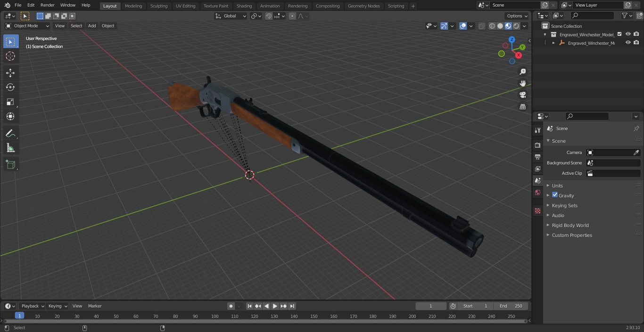
Task: Open the Add menu in viewport header
Action: [92, 26]
